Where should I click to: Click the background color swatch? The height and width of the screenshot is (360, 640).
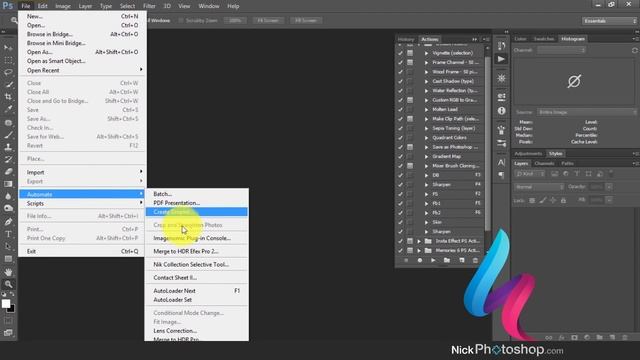[x=11, y=309]
